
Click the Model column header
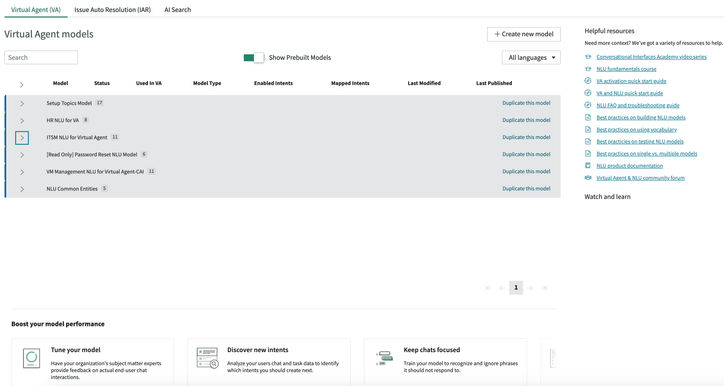[x=60, y=83]
